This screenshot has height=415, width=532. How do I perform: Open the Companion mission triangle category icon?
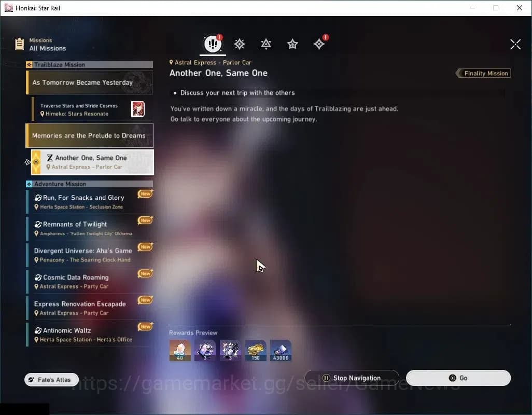(x=266, y=44)
